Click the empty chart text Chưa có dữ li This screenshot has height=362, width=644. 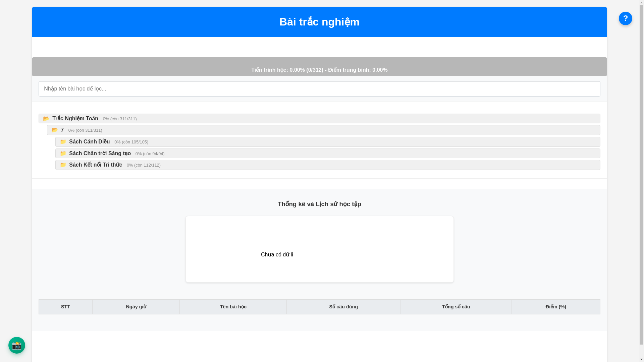tap(277, 255)
